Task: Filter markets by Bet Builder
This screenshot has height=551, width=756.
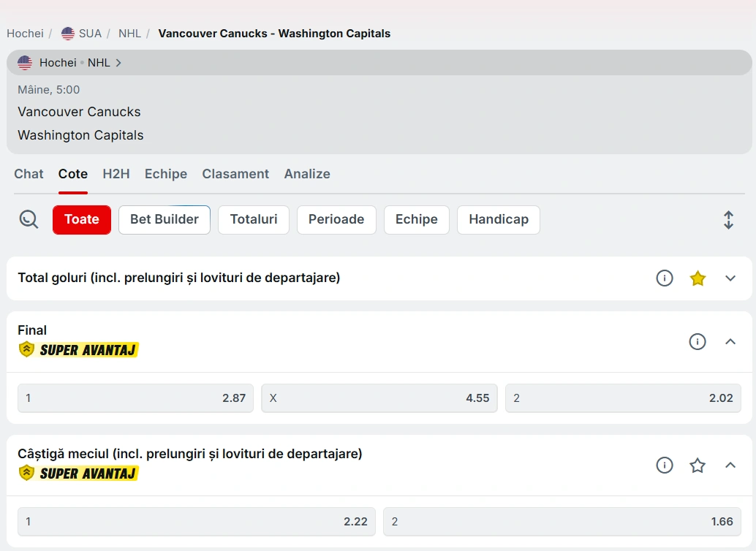Action: [165, 220]
